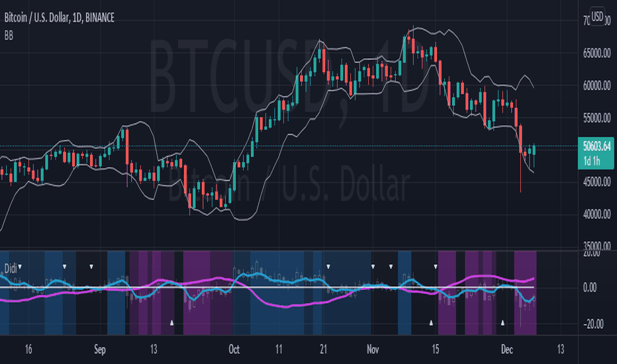Click the Sep date label on time axis
This screenshot has height=364, width=617.
(100, 349)
